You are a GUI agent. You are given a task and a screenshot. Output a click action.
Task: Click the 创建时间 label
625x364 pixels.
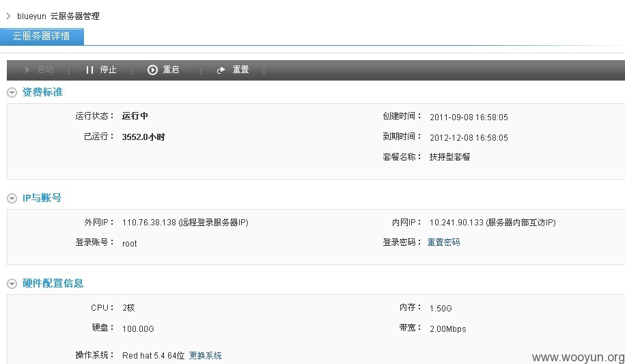click(402, 116)
